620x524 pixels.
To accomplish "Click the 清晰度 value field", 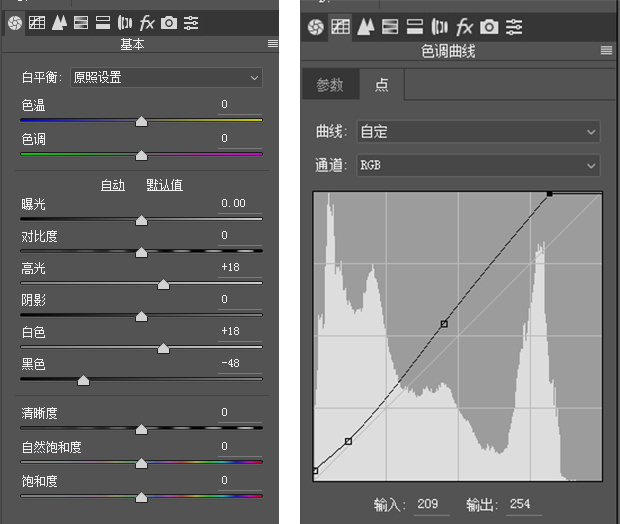I will pos(240,413).
